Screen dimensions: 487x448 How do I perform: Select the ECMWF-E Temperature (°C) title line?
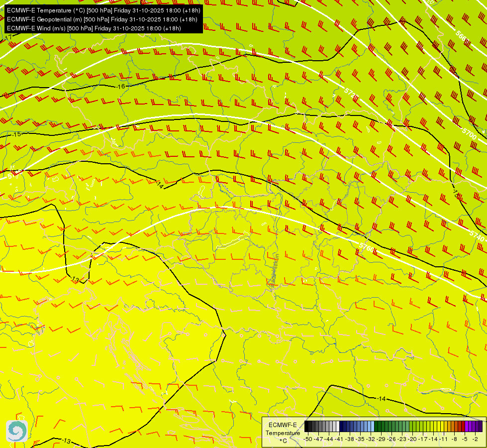click(x=103, y=10)
